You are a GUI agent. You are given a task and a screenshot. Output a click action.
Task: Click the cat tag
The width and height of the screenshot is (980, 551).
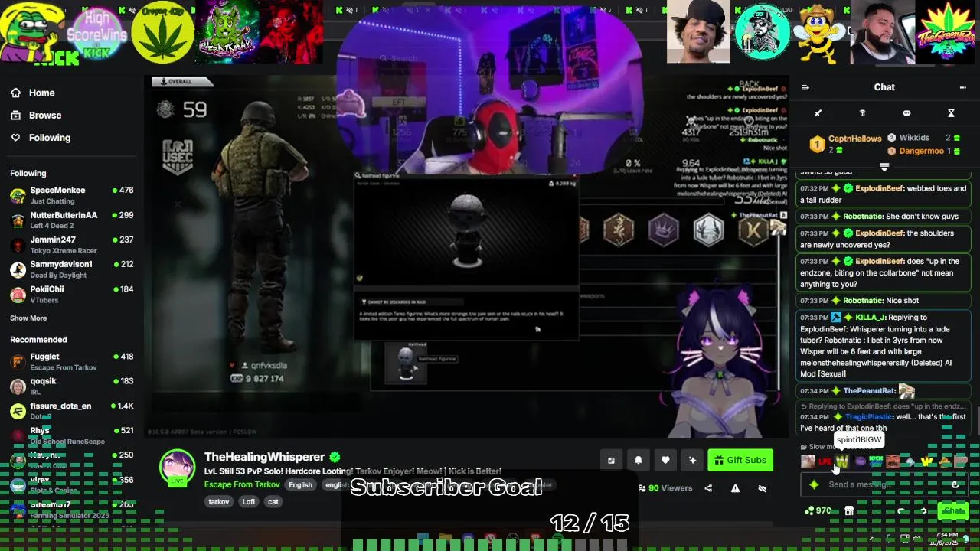click(273, 502)
